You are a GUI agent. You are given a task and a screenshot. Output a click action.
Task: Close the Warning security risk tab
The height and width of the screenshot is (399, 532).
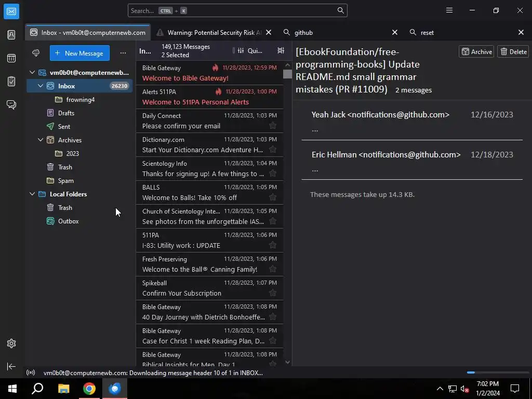click(269, 32)
